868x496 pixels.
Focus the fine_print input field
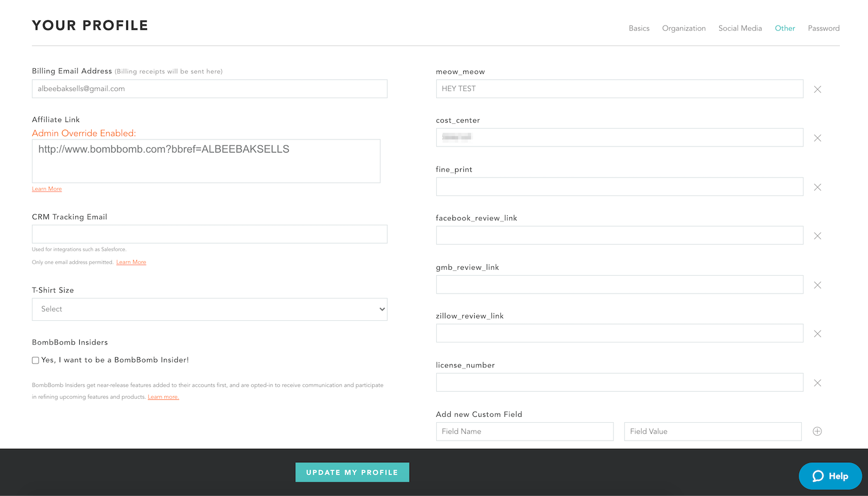[x=620, y=187]
